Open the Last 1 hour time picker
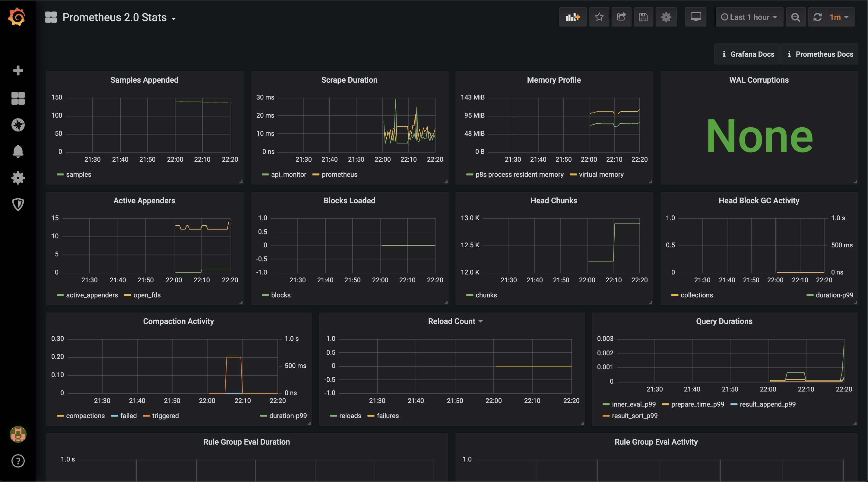Viewport: 868px width, 482px height. tap(749, 17)
